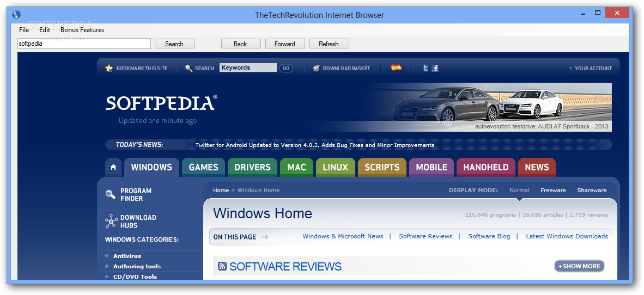Open Latest Windows Downloads link
Screen dimensions: 644x295
567,236
